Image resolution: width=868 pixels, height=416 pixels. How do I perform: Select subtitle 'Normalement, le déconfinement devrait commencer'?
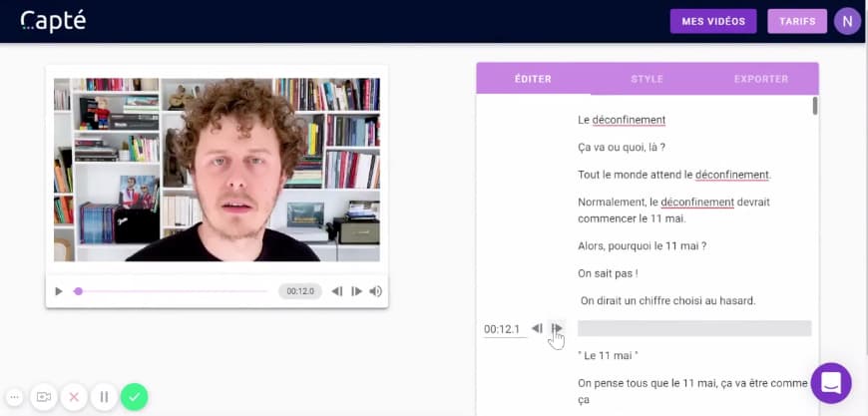pos(673,210)
